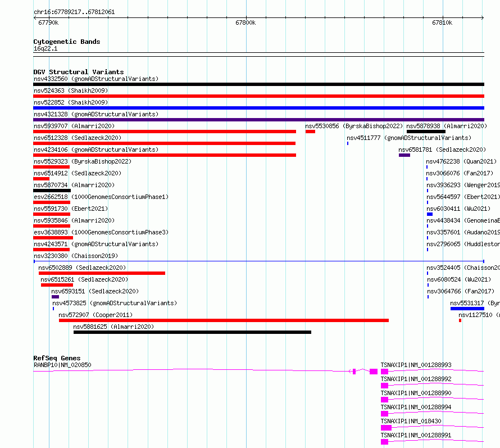
Task: Click the purple nsv6581781 variant bar
Action: click(x=404, y=155)
